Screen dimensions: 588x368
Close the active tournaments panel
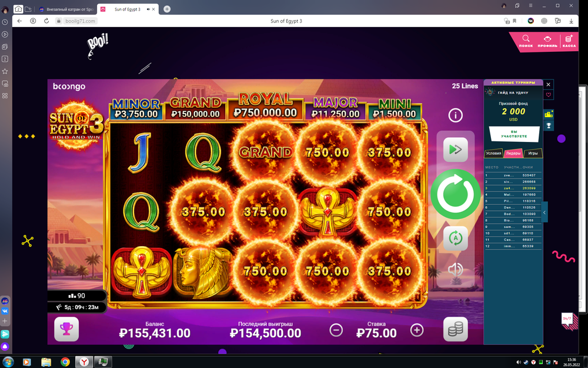click(548, 84)
